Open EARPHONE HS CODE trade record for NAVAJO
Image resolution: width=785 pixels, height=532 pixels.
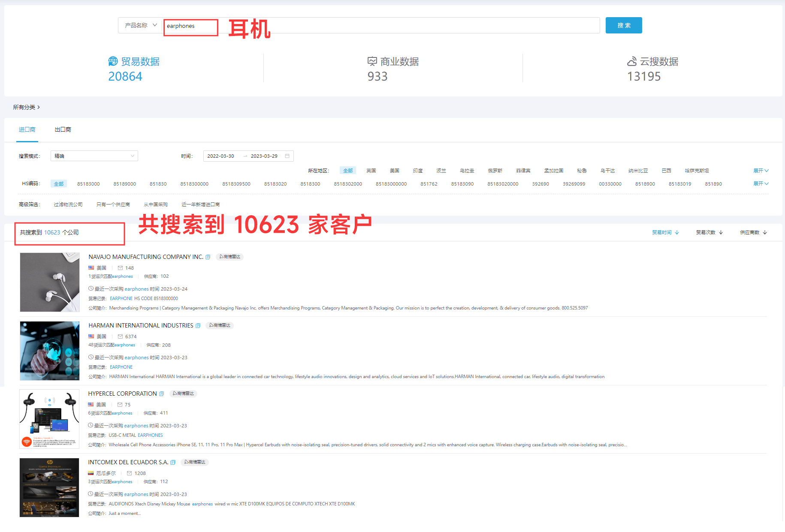pyautogui.click(x=144, y=298)
